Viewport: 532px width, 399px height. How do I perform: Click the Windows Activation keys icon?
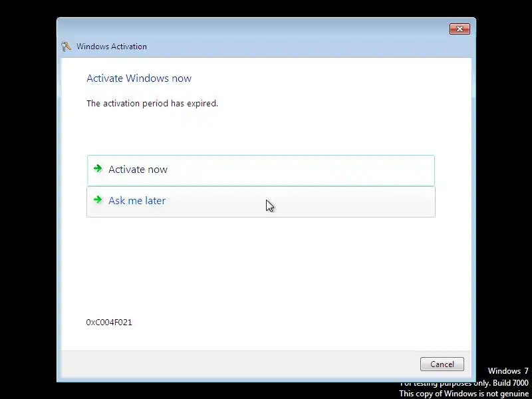66,47
